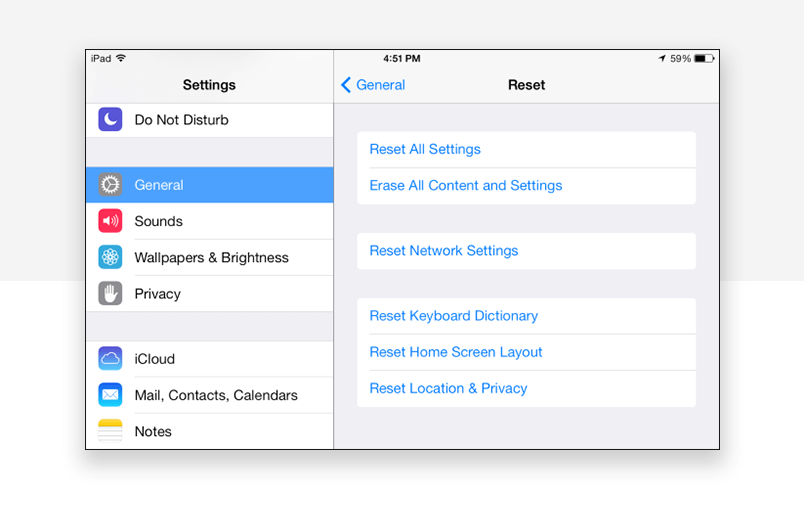Viewport: 804px width, 524px height.
Task: Tap the Wi-Fi status icon
Action: (x=121, y=58)
